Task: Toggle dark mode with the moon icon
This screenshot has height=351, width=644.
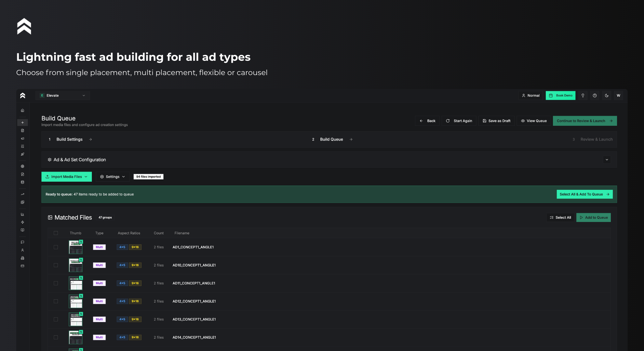Action: (606, 95)
